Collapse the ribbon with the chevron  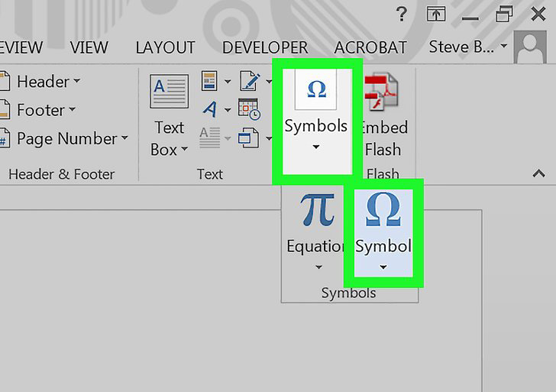538,173
